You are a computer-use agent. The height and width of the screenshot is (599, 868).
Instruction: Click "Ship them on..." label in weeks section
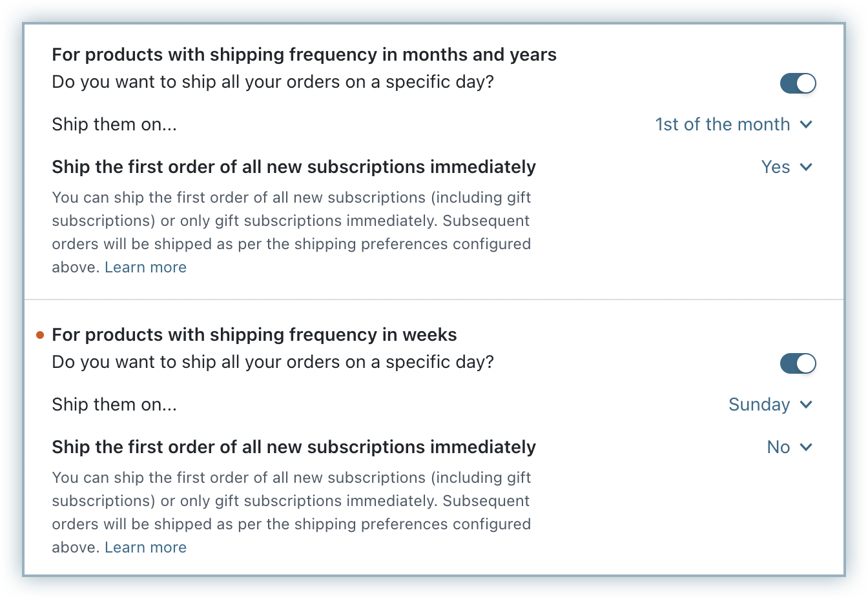click(x=114, y=405)
